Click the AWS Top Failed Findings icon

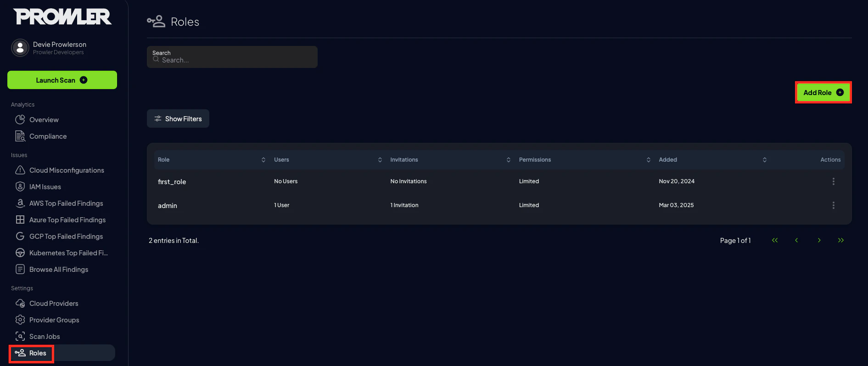click(x=20, y=203)
